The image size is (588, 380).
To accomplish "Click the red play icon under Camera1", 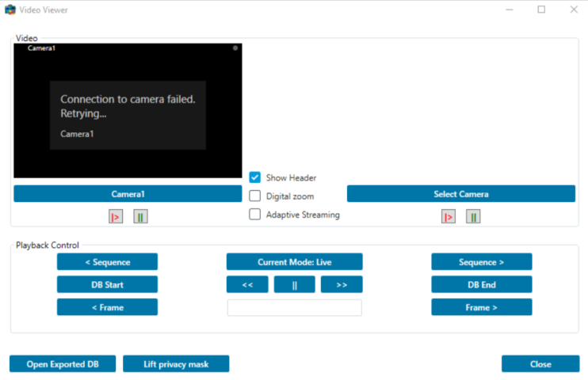I will coord(116,217).
